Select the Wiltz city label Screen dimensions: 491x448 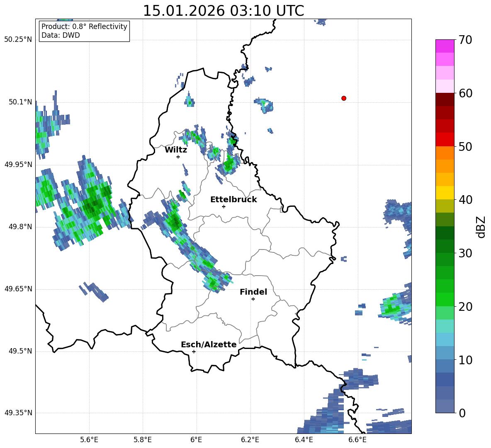click(x=176, y=150)
